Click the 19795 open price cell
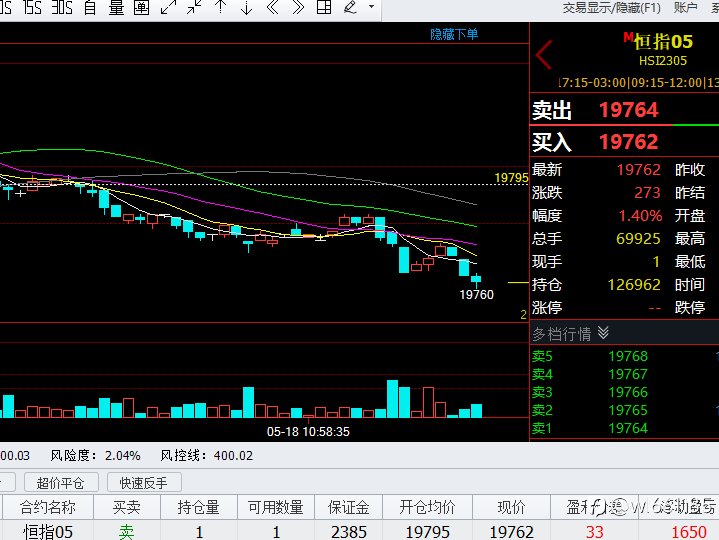Image resolution: width=719 pixels, height=540 pixels. [x=427, y=532]
